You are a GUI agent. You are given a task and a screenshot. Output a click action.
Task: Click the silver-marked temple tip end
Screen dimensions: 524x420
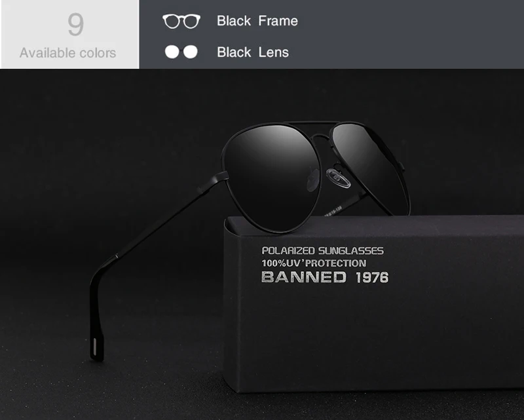point(96,348)
